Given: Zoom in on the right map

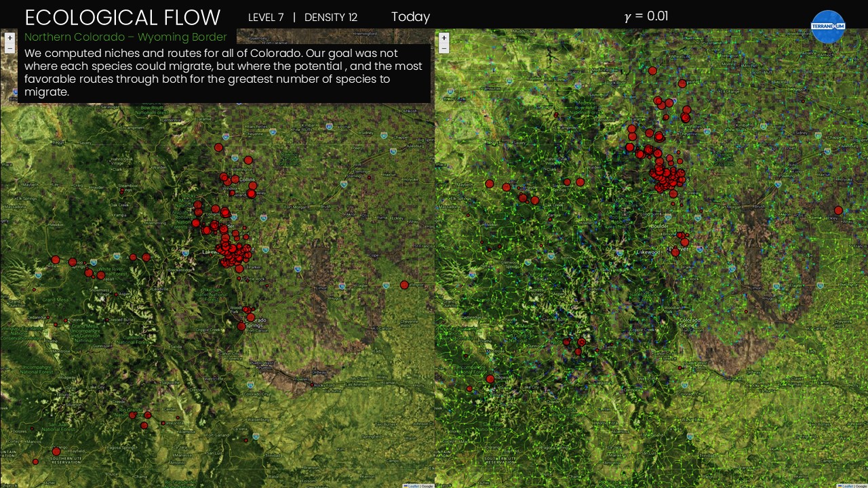Looking at the screenshot, I should [443, 38].
